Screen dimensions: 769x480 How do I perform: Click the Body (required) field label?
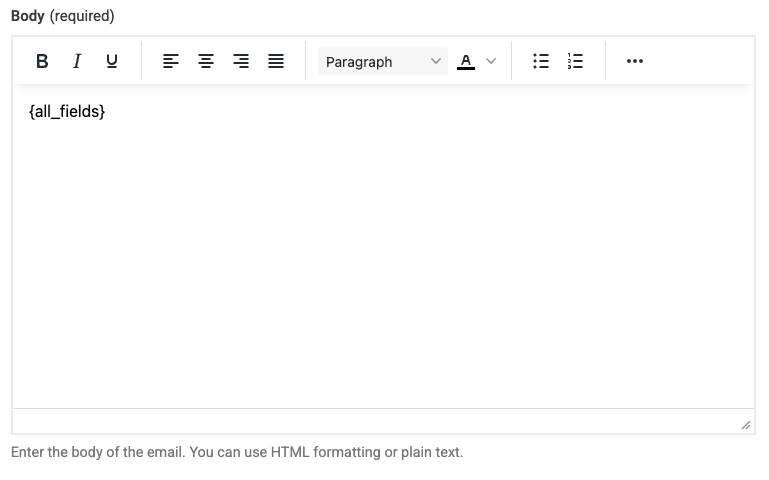[62, 16]
